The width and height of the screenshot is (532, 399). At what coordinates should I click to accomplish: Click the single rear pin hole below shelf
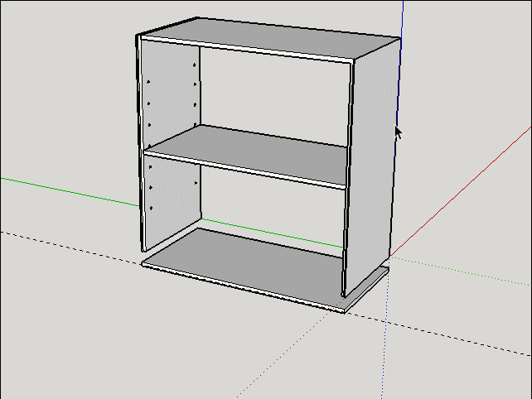196,183
